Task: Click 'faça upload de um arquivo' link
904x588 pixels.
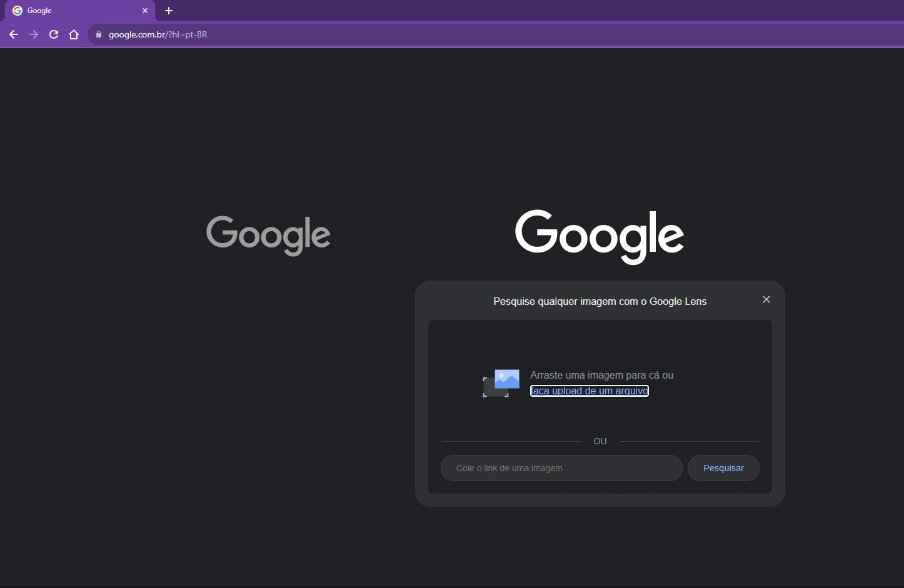Action: pos(590,391)
